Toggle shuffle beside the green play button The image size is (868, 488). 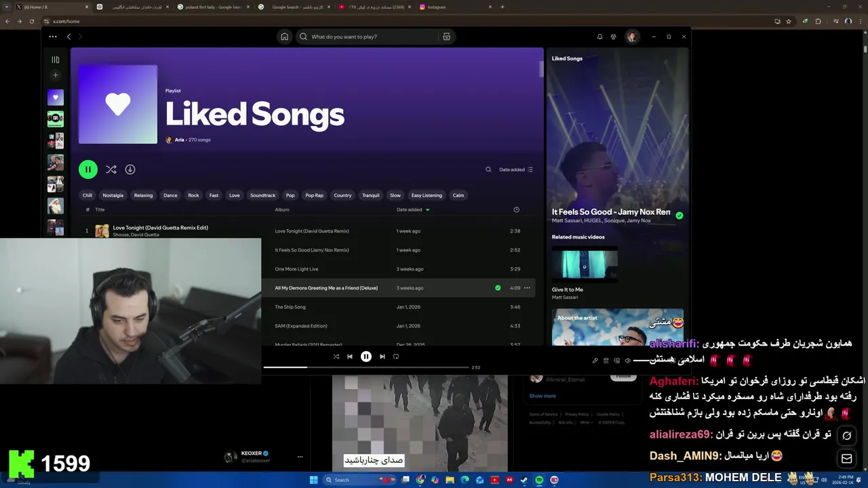click(111, 169)
